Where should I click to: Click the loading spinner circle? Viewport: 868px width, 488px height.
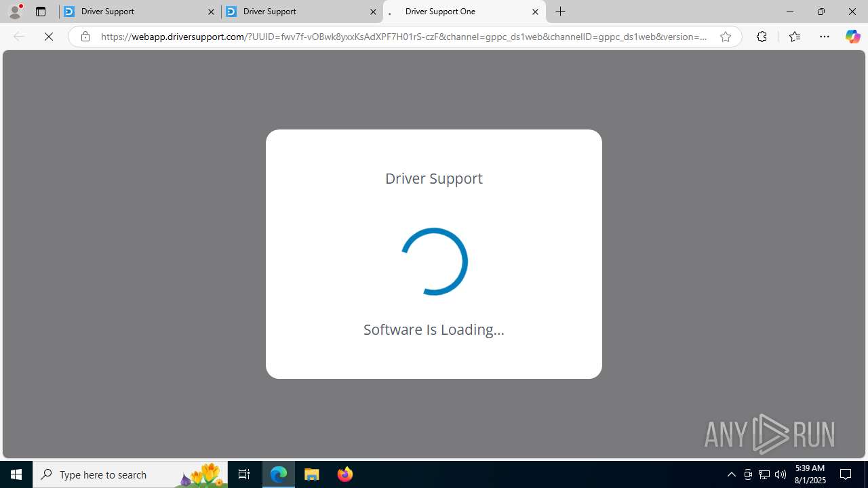pyautogui.click(x=434, y=262)
